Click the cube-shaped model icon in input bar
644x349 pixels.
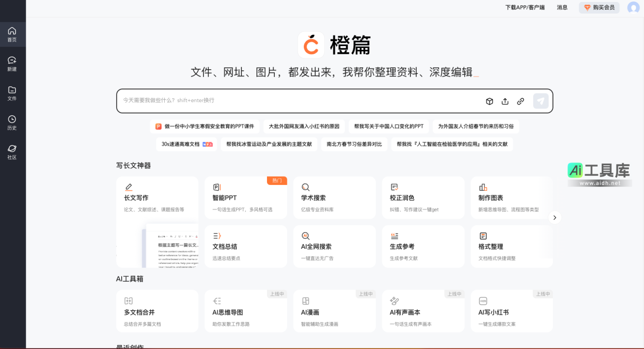click(x=489, y=101)
